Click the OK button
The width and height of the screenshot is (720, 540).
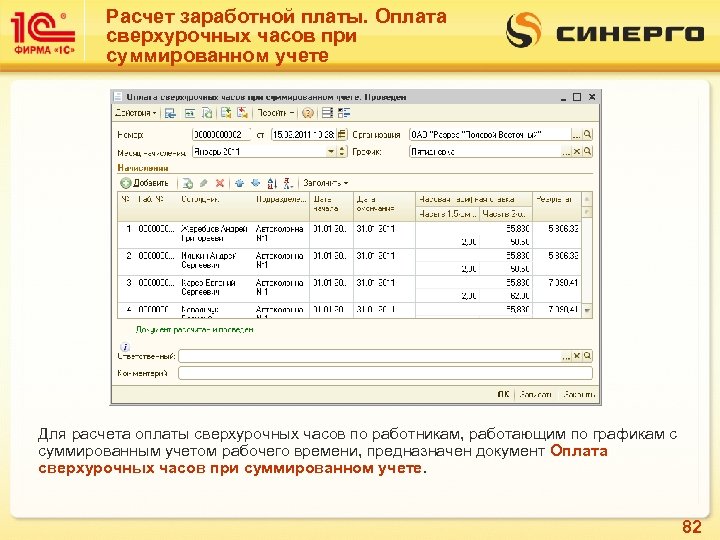(503, 394)
